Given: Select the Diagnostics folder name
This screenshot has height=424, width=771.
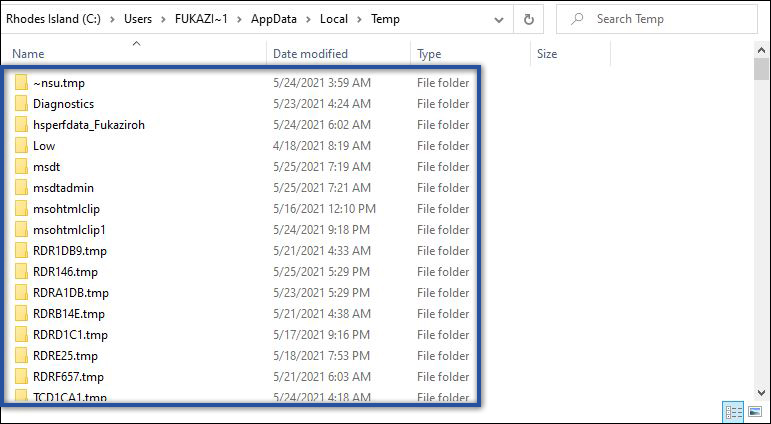Looking at the screenshot, I should [x=63, y=104].
